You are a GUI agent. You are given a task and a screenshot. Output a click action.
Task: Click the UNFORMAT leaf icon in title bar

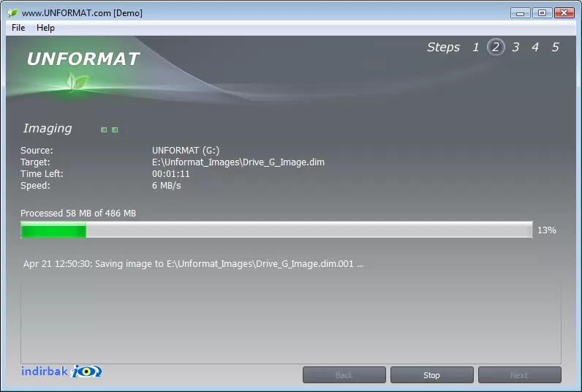coord(12,12)
